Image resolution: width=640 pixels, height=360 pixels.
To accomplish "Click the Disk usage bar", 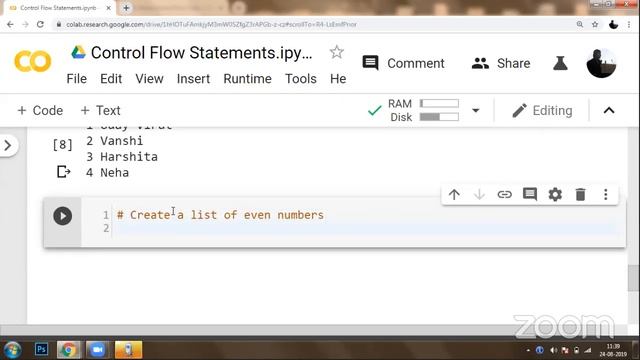I will (439, 117).
